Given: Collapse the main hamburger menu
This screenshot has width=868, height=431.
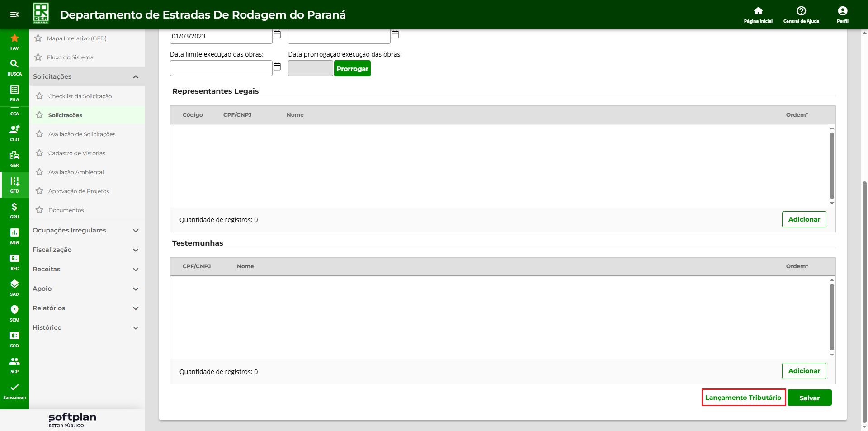Looking at the screenshot, I should pos(14,14).
